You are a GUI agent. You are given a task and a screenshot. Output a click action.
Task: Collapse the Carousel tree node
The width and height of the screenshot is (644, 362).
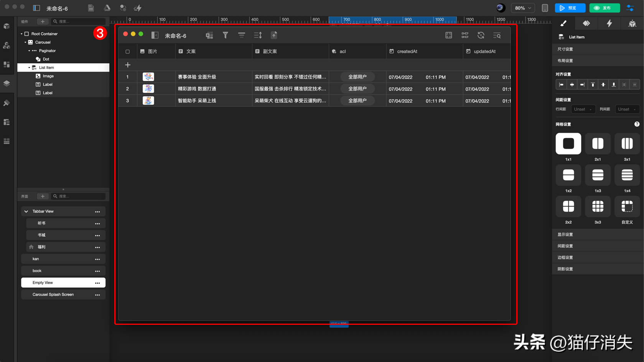[x=25, y=42]
